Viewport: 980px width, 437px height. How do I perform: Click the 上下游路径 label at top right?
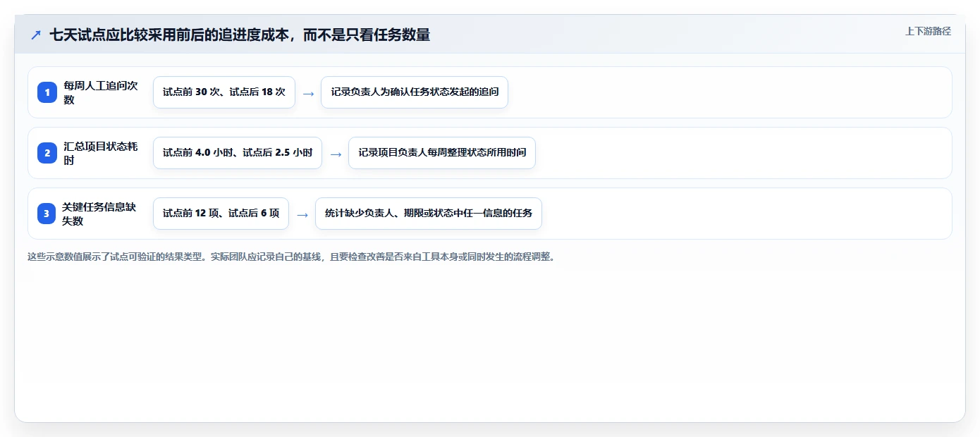coord(928,31)
